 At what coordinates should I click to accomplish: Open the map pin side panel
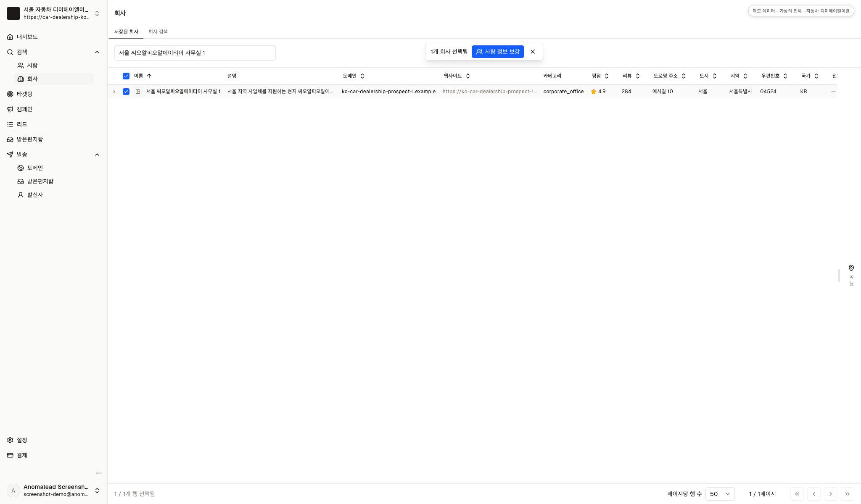(851, 268)
